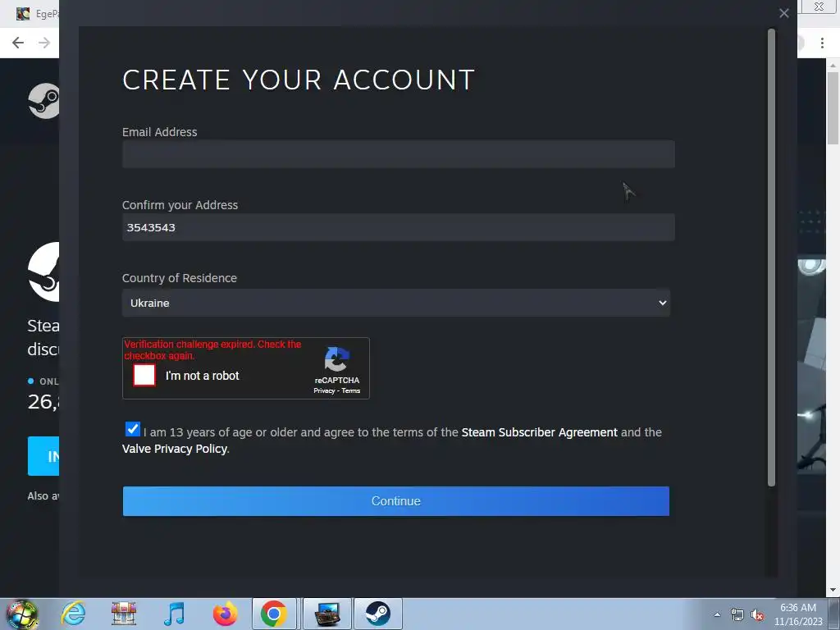The image size is (840, 630).
Task: Open the music note app in taskbar
Action: tap(174, 614)
